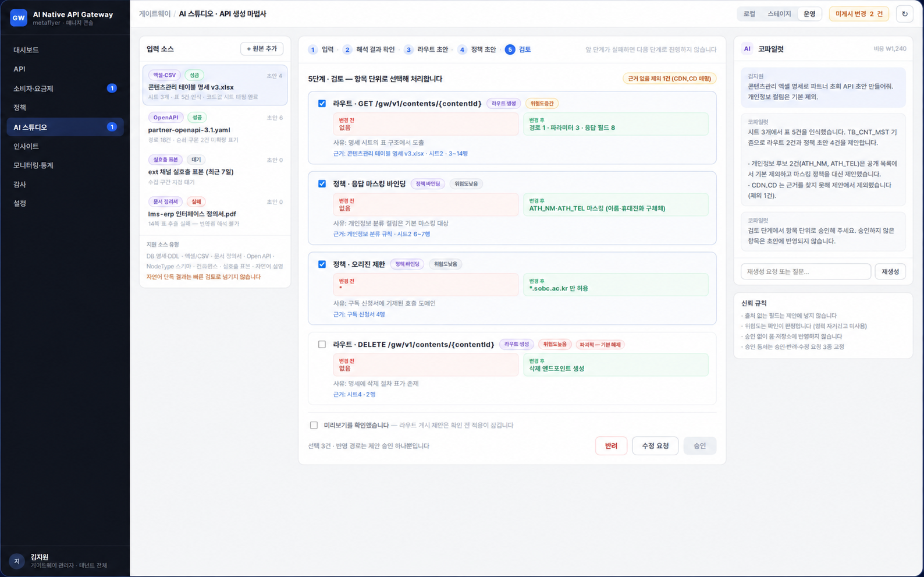
Task: Open evidence link 구독 신청서 4행
Action: pos(359,314)
